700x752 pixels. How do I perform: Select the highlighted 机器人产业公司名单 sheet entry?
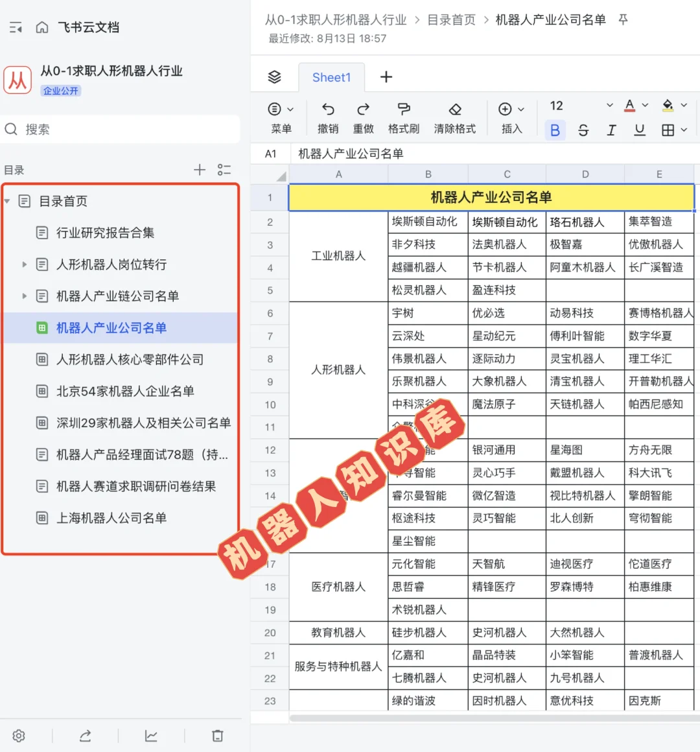(x=120, y=327)
